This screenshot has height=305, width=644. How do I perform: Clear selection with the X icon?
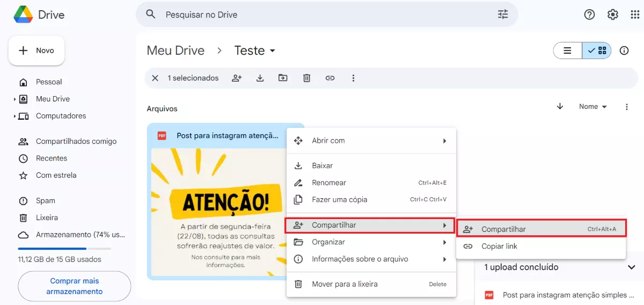tap(155, 78)
